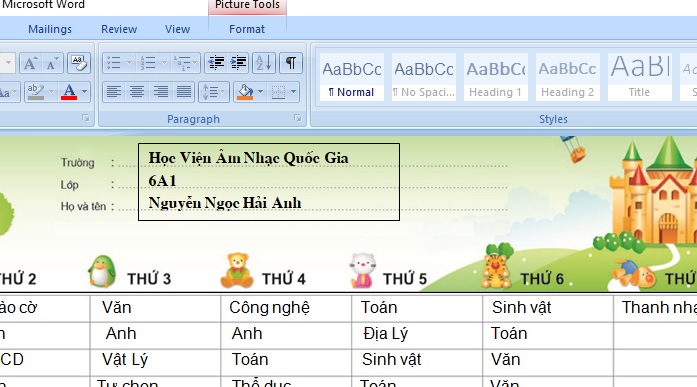
Task: Apply the Title style
Action: click(x=640, y=77)
